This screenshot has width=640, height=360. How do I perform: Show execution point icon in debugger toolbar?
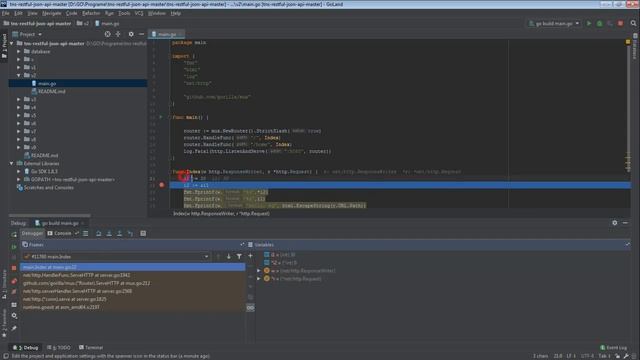point(86,233)
